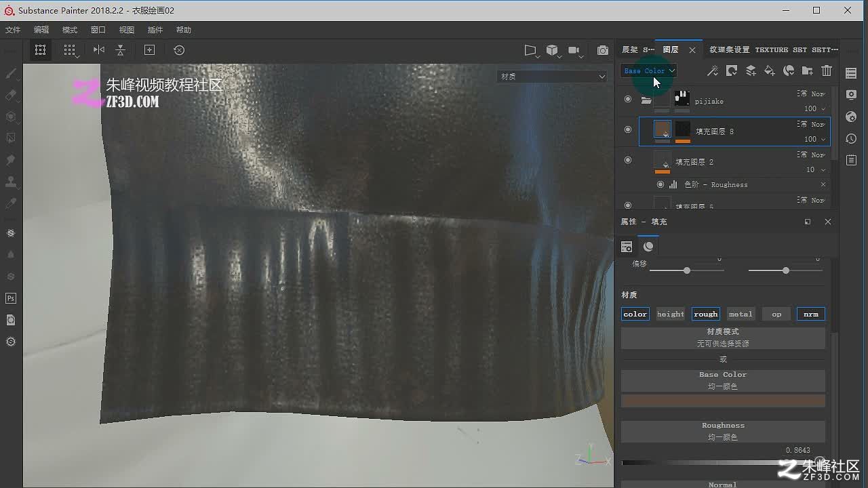Toggle the metal channel button
Screen dimensions: 868x488
pyautogui.click(x=741, y=314)
